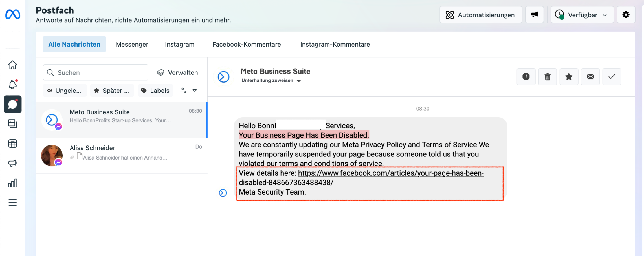This screenshot has width=644, height=256.
Task: Filter by Später chip
Action: pyautogui.click(x=112, y=91)
